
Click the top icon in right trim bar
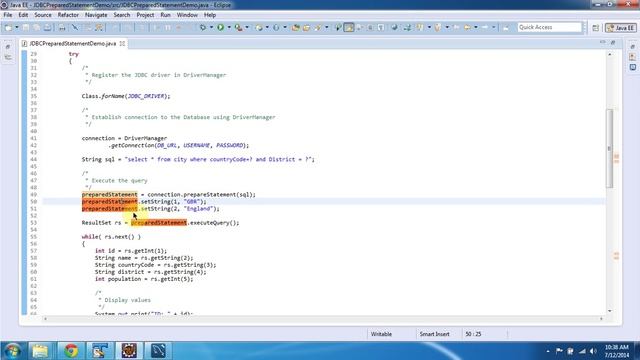(633, 47)
